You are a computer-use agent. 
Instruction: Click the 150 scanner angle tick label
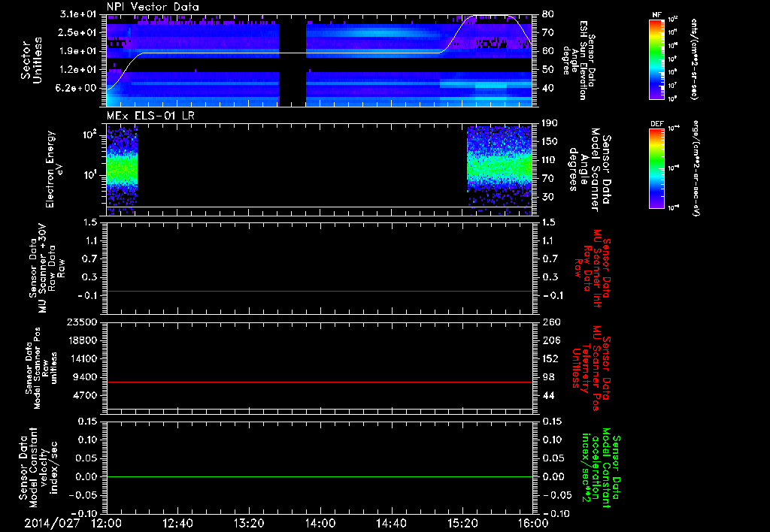548,142
